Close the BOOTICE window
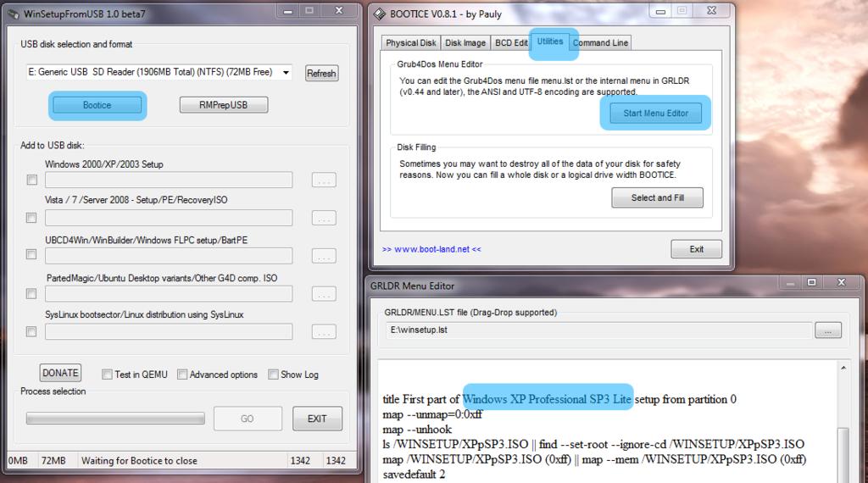The image size is (868, 483). click(712, 10)
